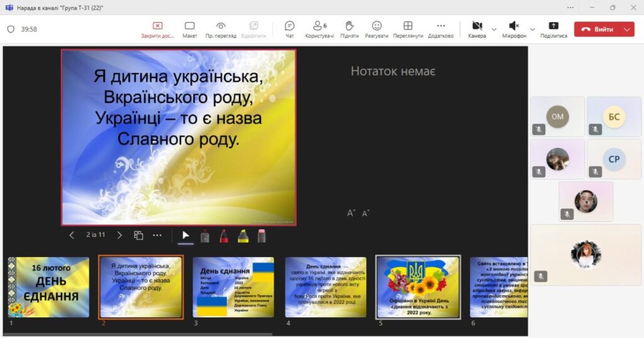Open the Переглянути view menu
The image size is (644, 338).
(x=408, y=29)
